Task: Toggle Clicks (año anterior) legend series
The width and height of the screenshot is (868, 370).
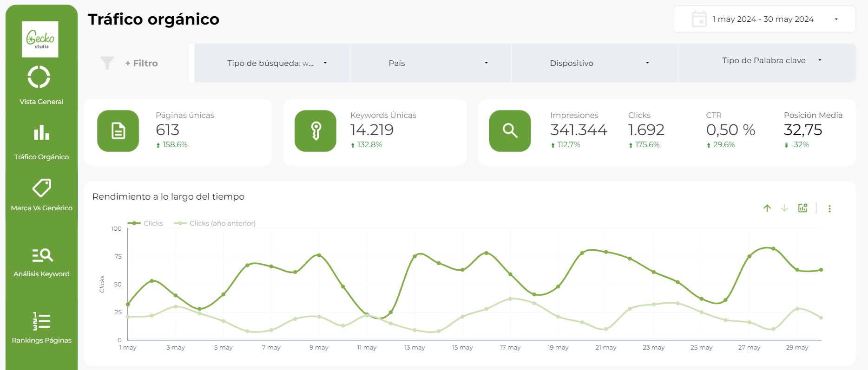Action: pos(215,223)
